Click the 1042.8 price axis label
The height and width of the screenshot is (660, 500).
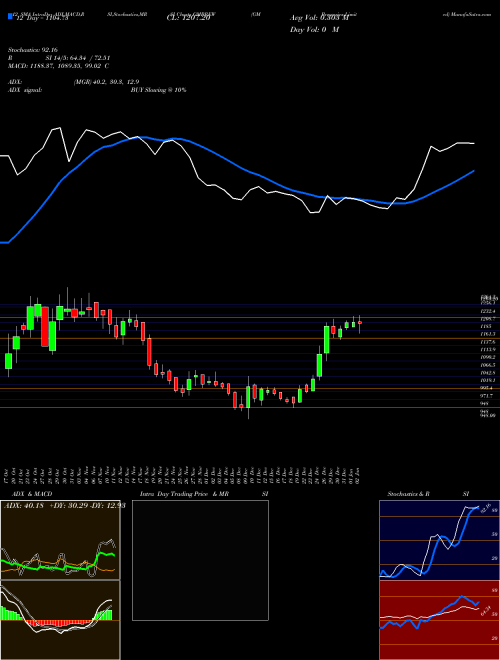(487, 373)
